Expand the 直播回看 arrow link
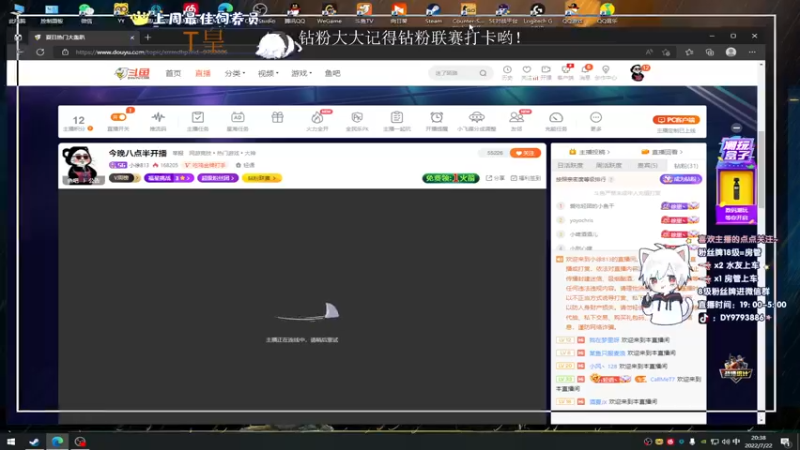The image size is (800, 450). 662,152
